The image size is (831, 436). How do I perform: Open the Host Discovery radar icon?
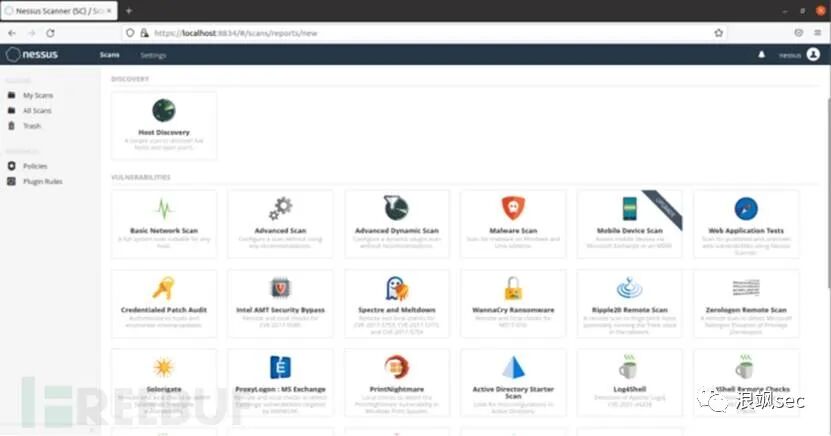tap(164, 110)
